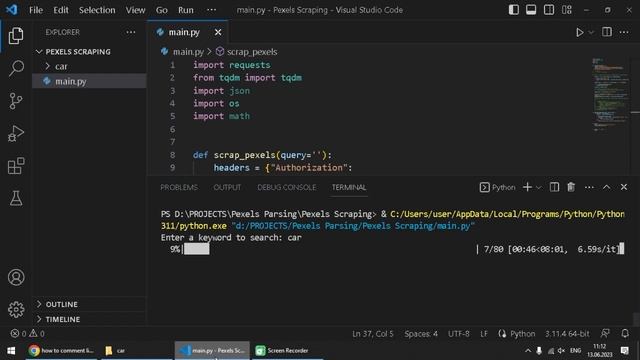Split the editor to the right

tap(607, 32)
